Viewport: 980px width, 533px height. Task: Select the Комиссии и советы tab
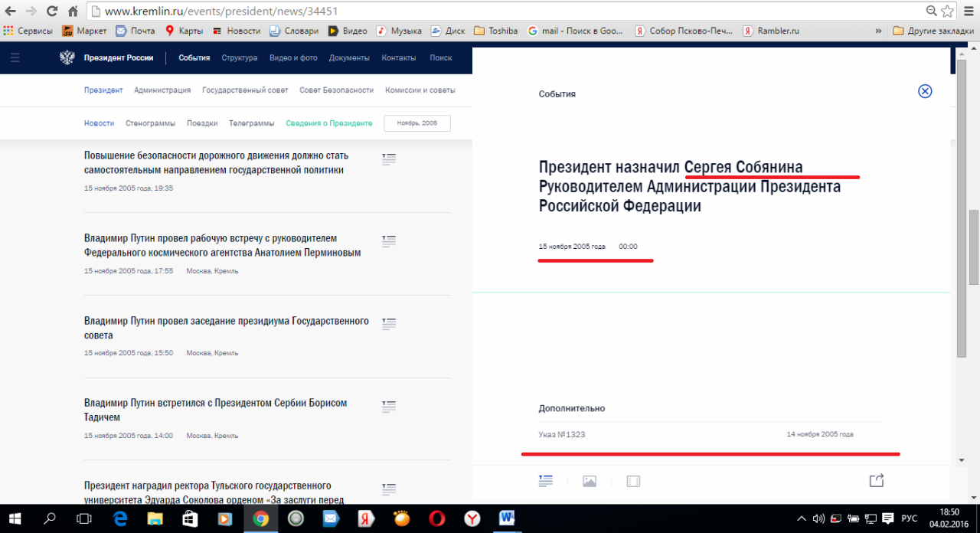(420, 90)
